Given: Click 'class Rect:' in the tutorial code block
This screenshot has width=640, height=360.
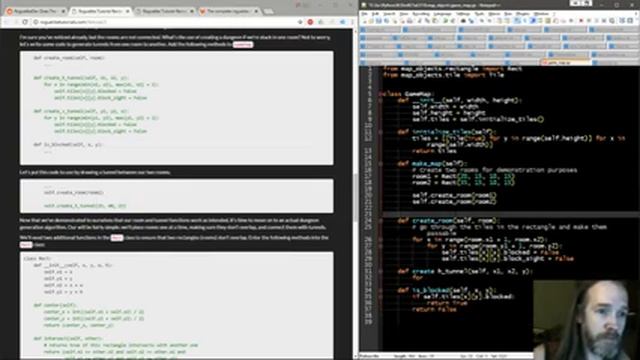Looking at the screenshot, I should 37,258.
